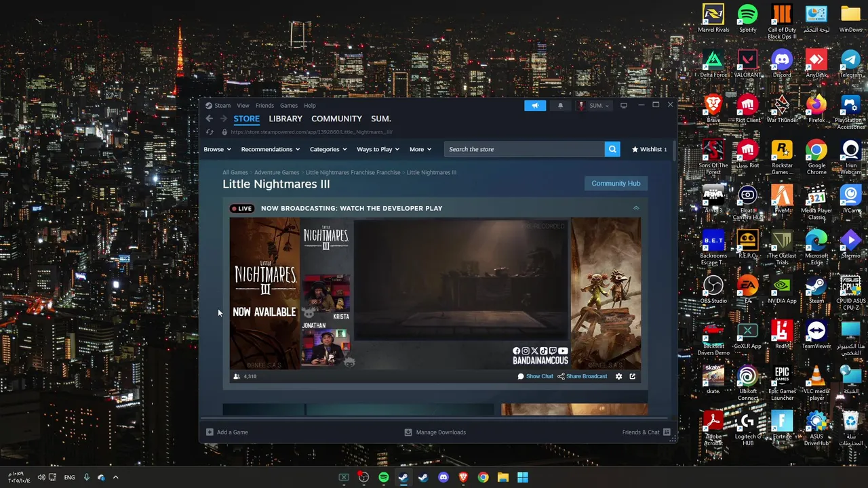The image size is (868, 488).
Task: Reload the Steam store page
Action: (x=210, y=132)
